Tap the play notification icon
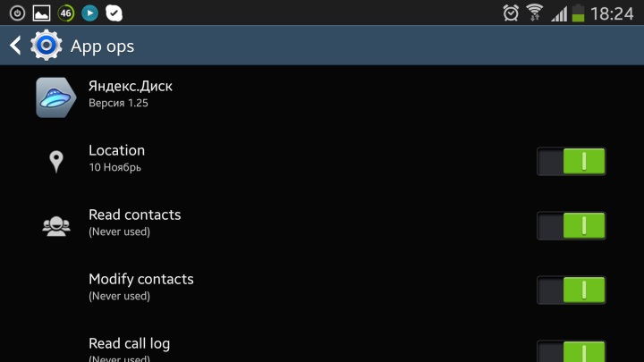644x362 pixels. tap(89, 13)
